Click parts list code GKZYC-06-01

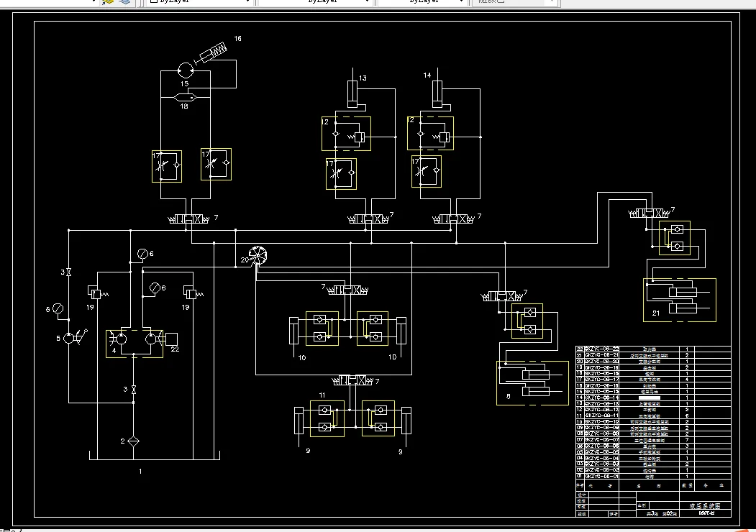(x=602, y=476)
